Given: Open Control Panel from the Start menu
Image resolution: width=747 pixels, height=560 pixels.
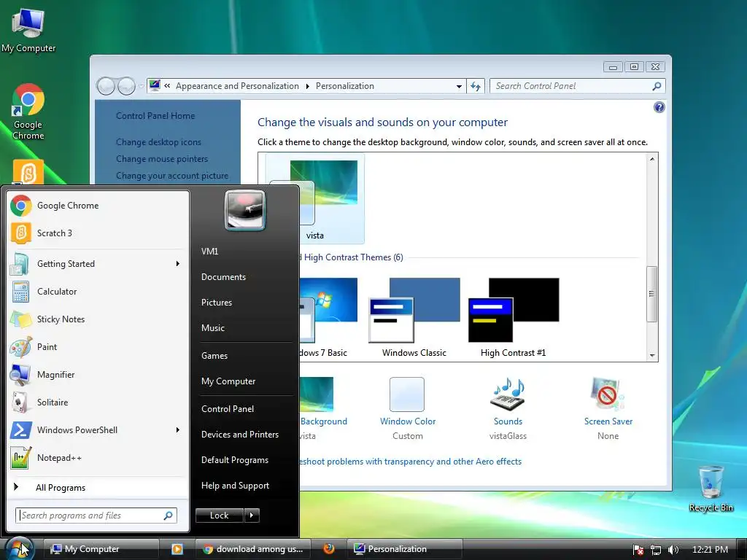Looking at the screenshot, I should [228, 409].
